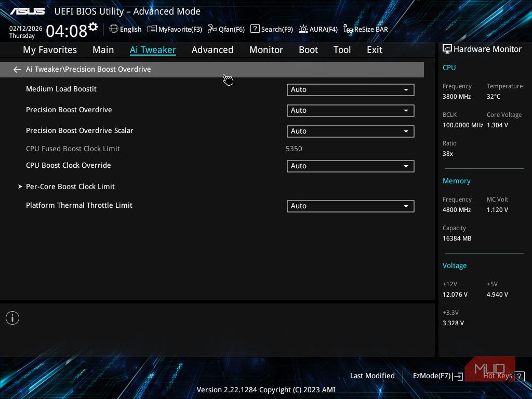Click the EzMode exit arrow icon
This screenshot has width=532, height=399.
pyautogui.click(x=458, y=376)
